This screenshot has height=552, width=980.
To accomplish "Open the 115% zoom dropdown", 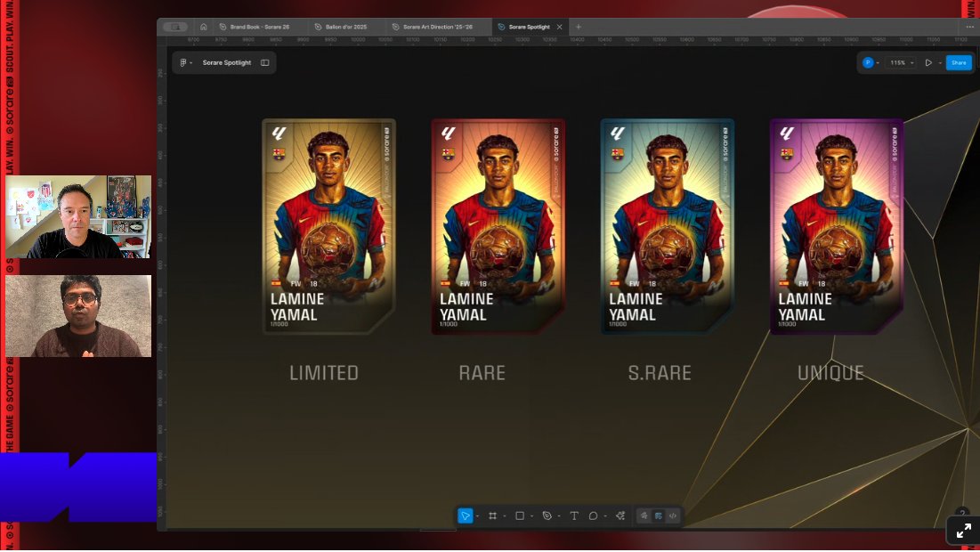I will (x=902, y=62).
